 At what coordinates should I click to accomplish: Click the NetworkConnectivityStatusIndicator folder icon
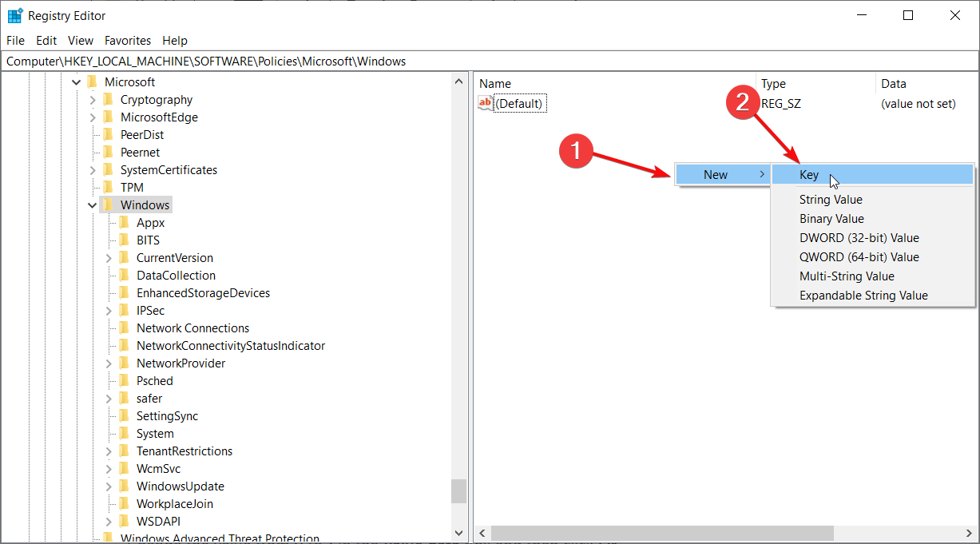(x=124, y=346)
